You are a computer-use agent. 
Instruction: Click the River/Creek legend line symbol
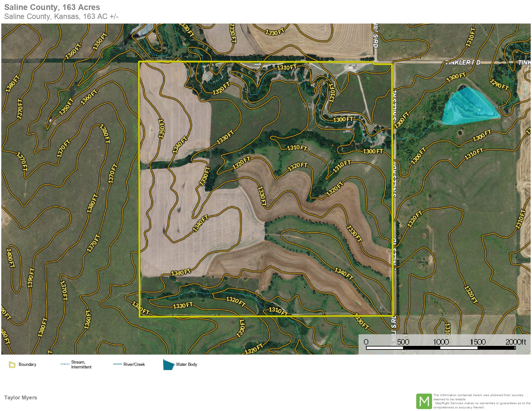pos(117,364)
